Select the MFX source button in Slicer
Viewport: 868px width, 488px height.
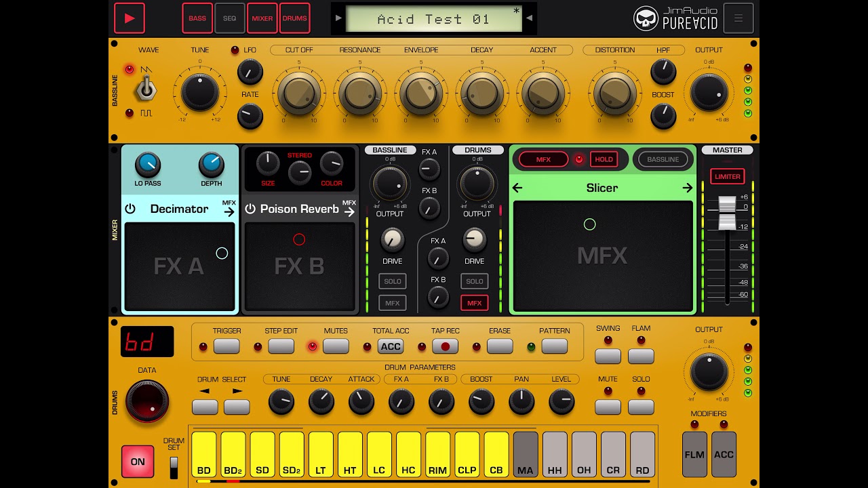(544, 160)
